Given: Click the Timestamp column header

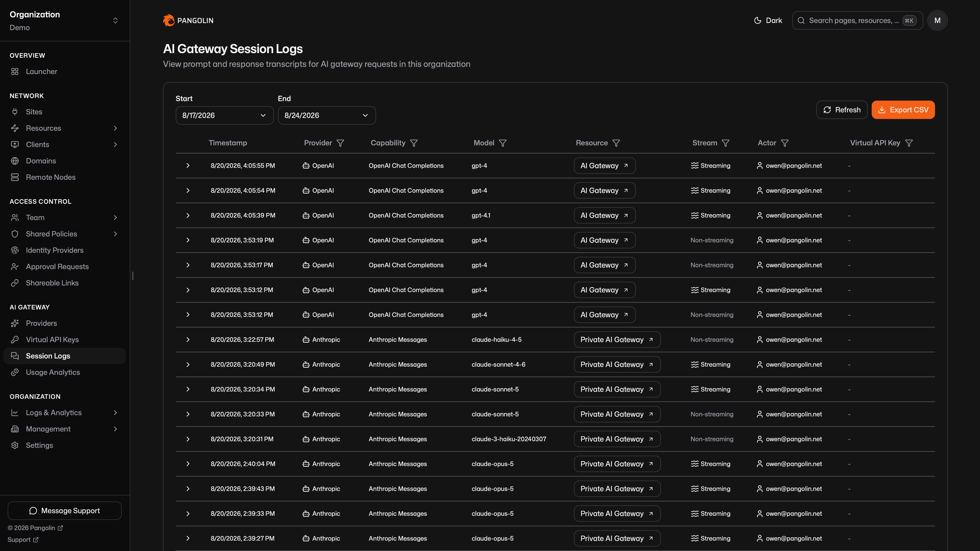Looking at the screenshot, I should [x=227, y=143].
